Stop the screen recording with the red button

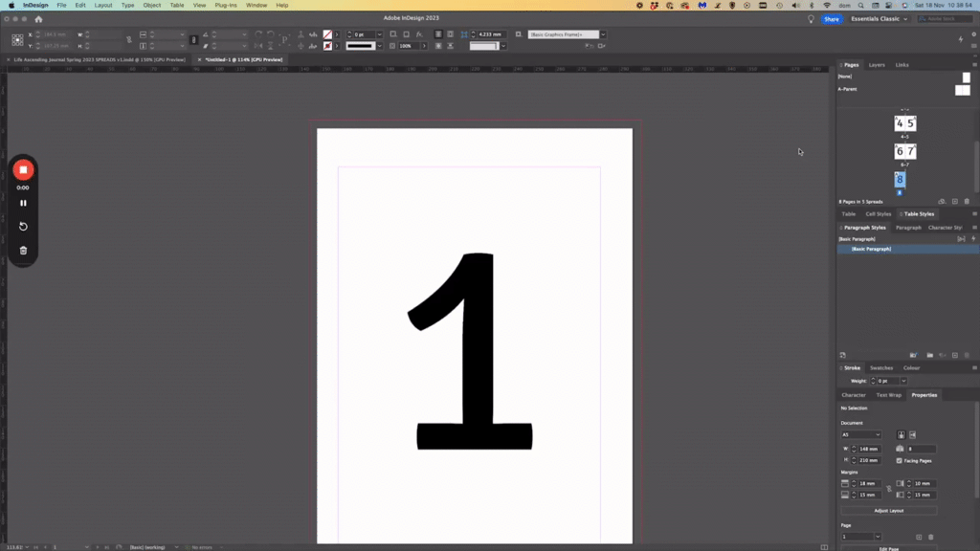[23, 170]
